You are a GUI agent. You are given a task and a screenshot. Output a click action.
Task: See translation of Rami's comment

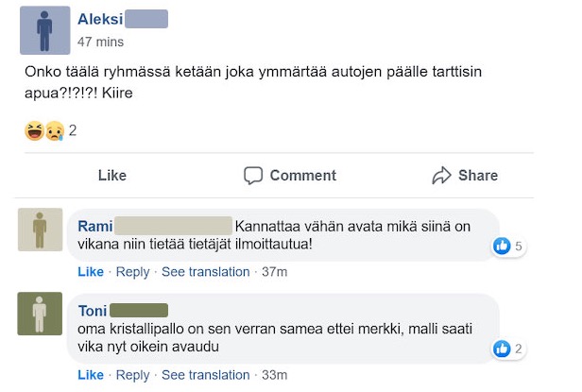[205, 272]
